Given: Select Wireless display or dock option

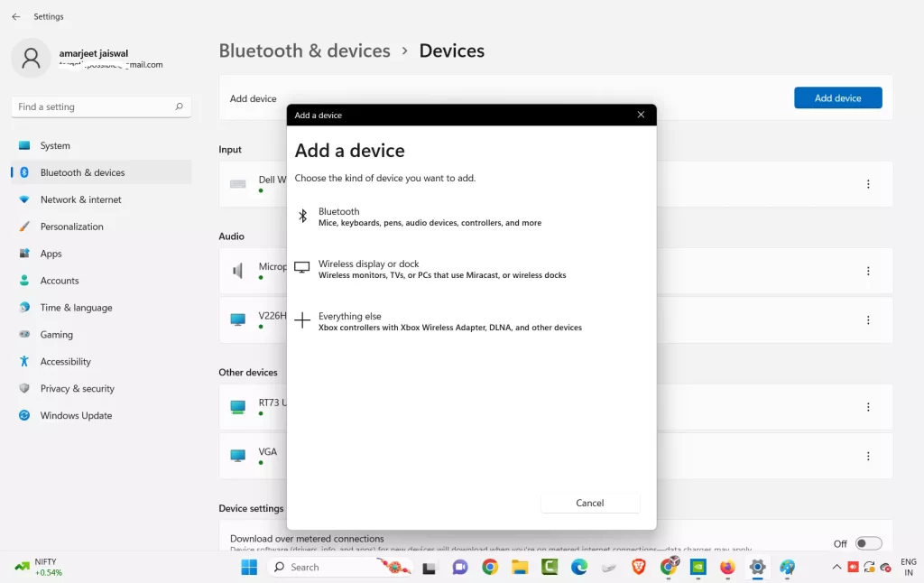Looking at the screenshot, I should click(471, 269).
